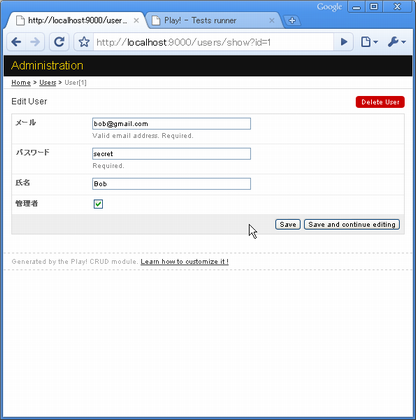The image size is (416, 420).
Task: Maximize the browser window
Action: point(374,7)
